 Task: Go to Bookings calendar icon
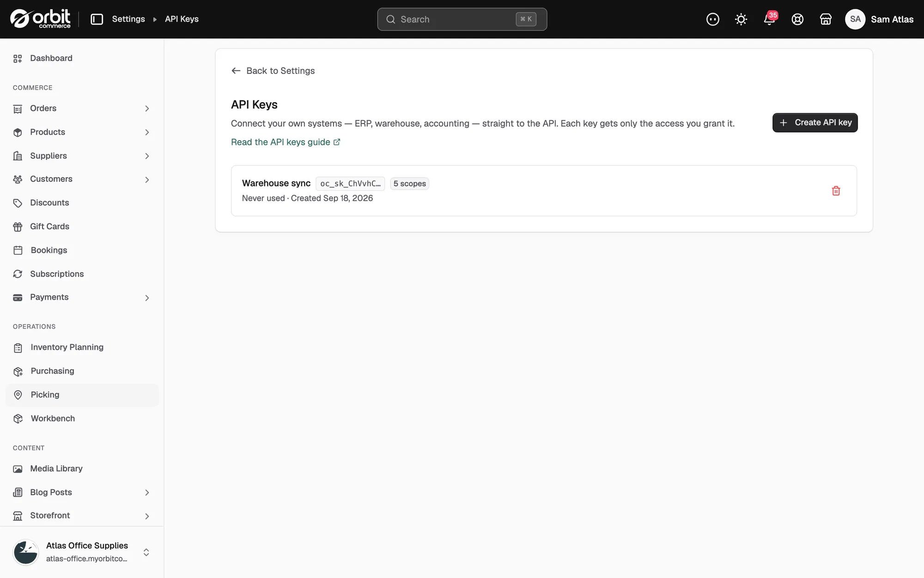tap(18, 250)
